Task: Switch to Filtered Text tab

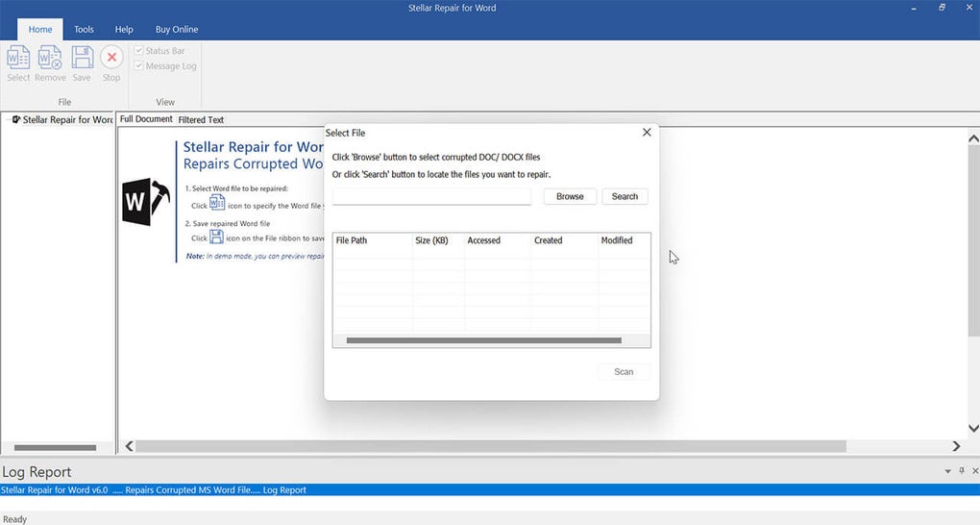Action: (201, 119)
